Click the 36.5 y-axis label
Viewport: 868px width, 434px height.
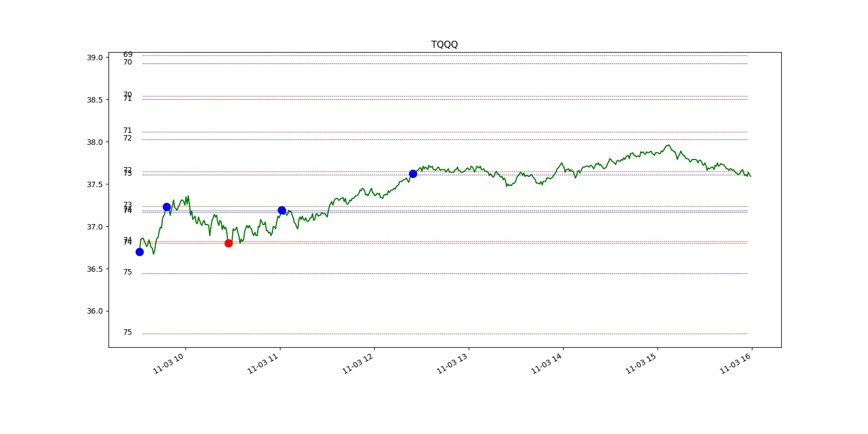[x=94, y=269]
